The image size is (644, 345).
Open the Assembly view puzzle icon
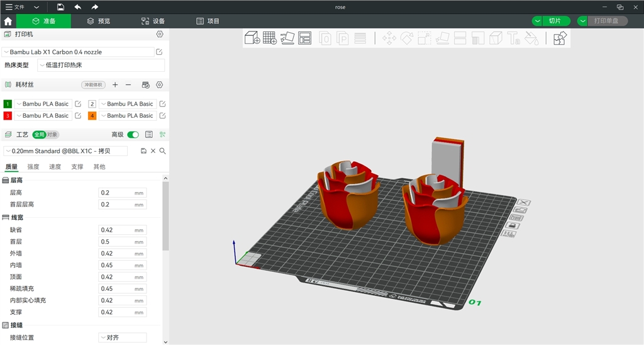click(x=560, y=38)
